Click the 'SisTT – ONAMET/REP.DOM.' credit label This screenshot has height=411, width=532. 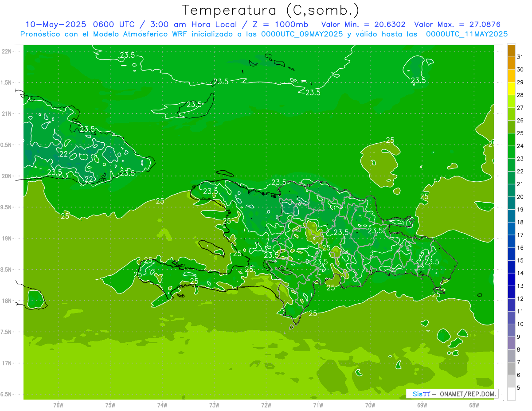453,394
